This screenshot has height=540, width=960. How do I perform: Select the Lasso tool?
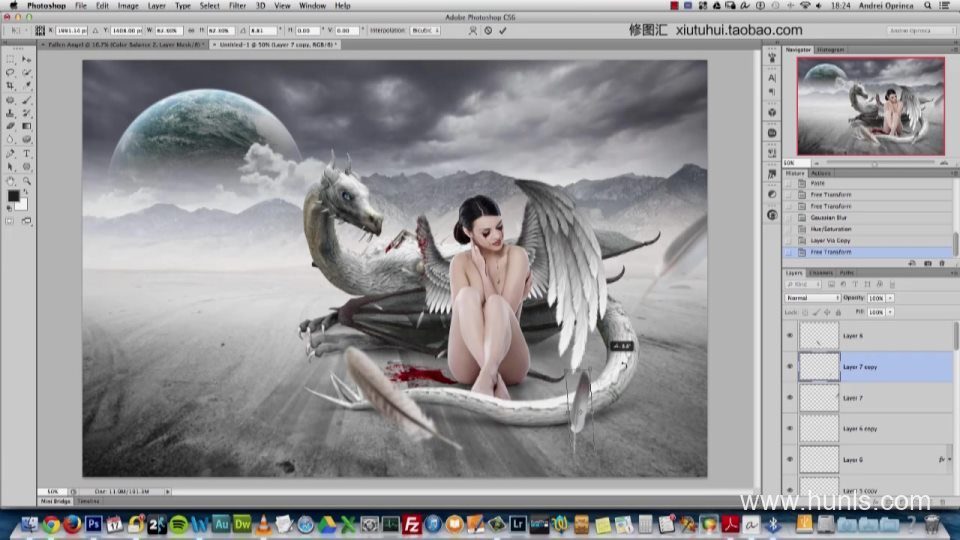10,72
